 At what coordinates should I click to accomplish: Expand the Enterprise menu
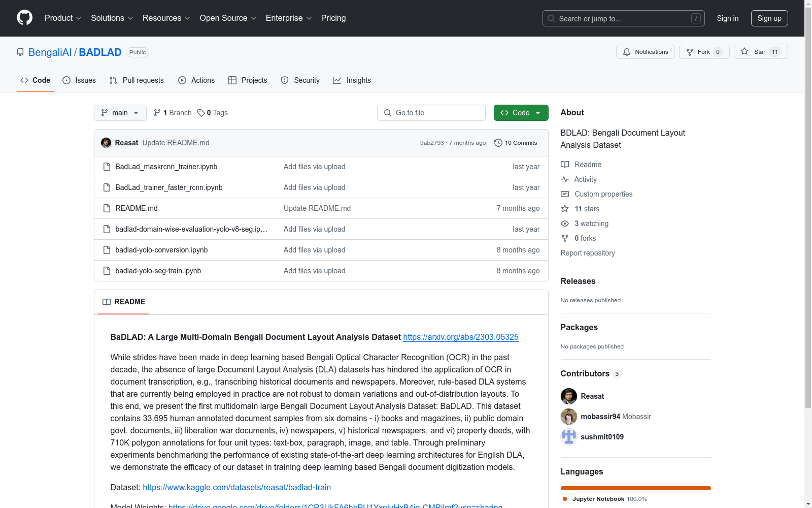[289, 18]
